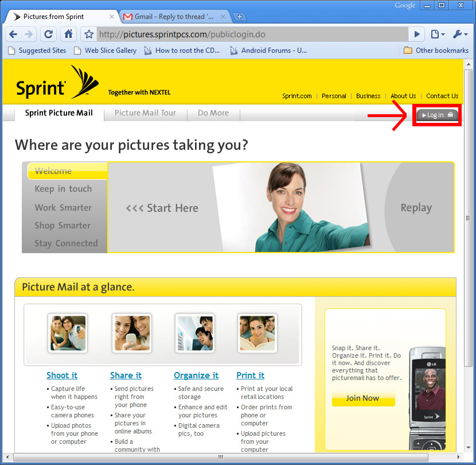The image size is (476, 465).
Task: Click the Log in button
Action: [x=437, y=115]
